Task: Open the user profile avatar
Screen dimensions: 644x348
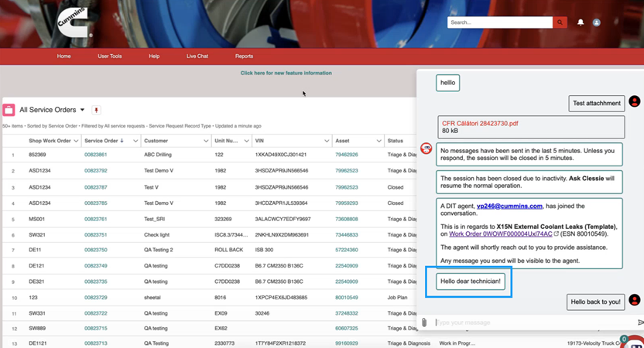Action: tap(596, 22)
